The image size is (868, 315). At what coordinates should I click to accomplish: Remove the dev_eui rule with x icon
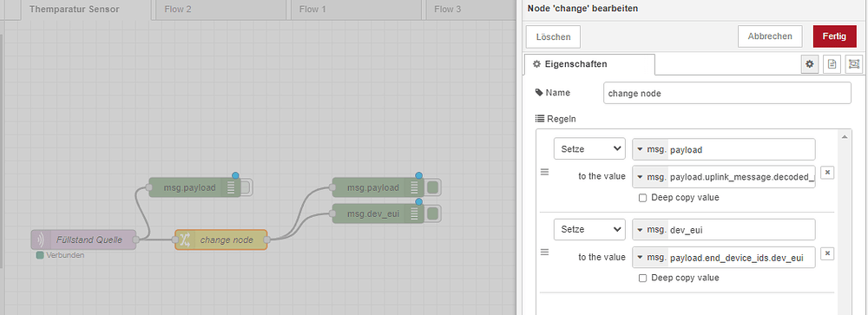click(x=827, y=253)
